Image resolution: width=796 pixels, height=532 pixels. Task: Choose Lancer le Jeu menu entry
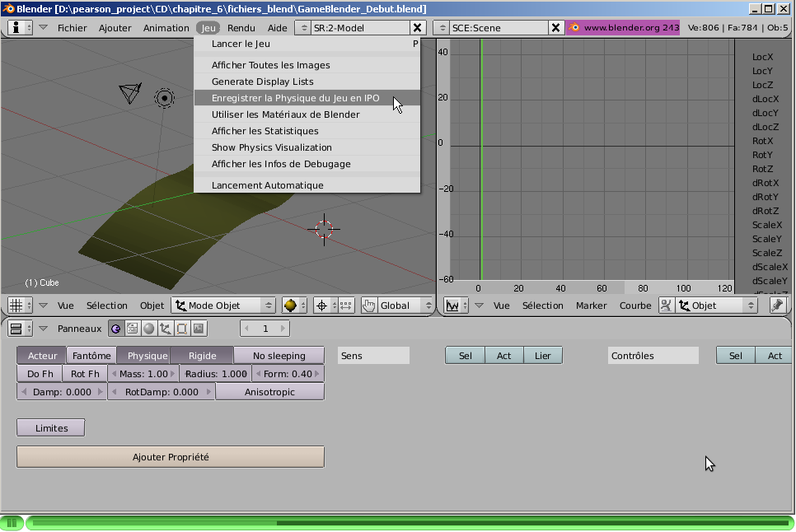pos(241,44)
